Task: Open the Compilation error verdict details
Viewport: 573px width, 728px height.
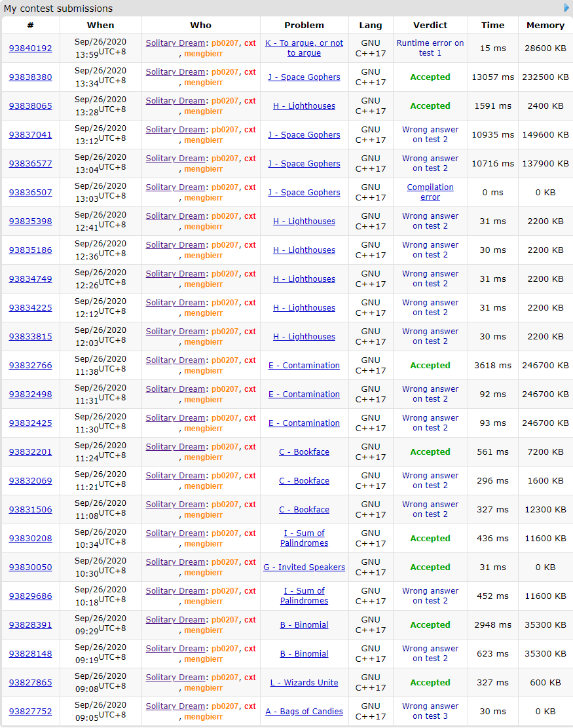Action: (430, 192)
